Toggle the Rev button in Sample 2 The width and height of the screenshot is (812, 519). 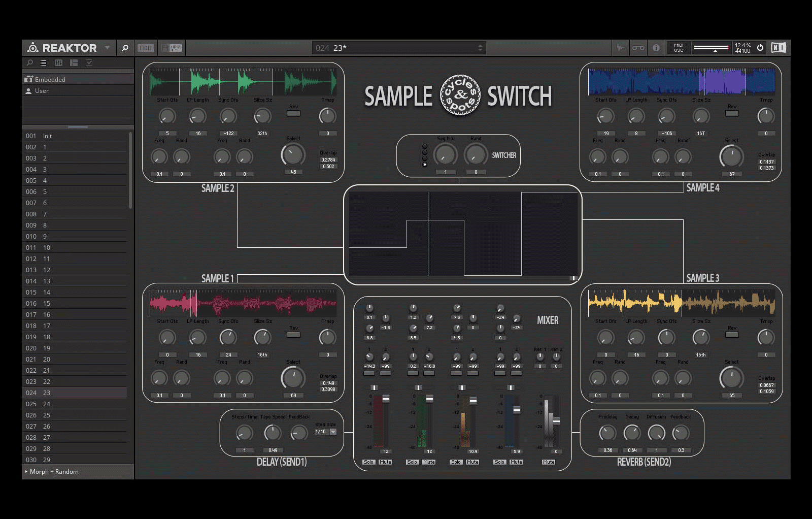(293, 113)
